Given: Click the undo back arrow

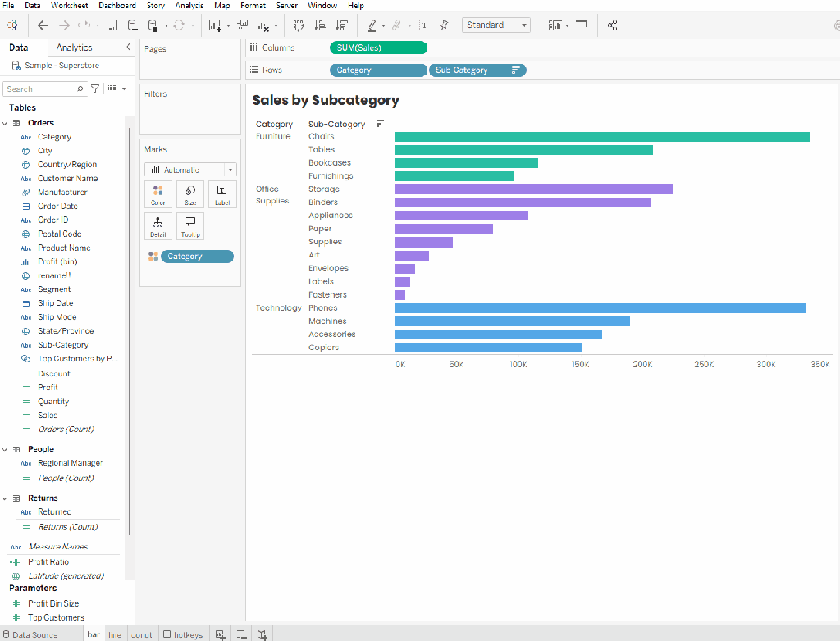Looking at the screenshot, I should (x=43, y=25).
